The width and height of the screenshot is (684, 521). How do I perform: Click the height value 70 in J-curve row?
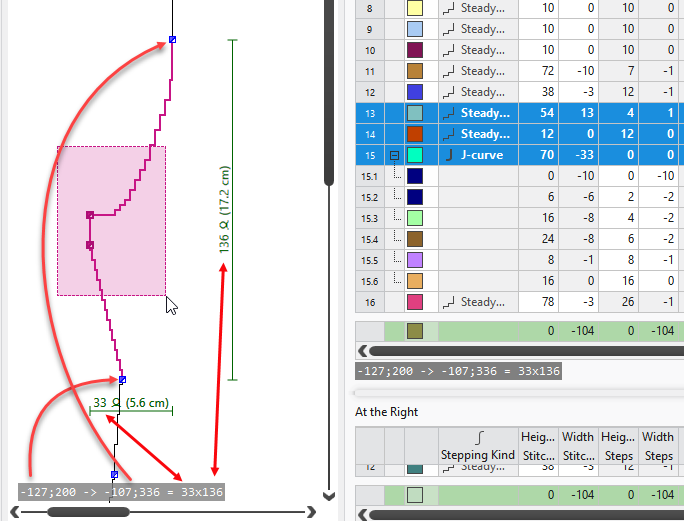click(x=538, y=156)
